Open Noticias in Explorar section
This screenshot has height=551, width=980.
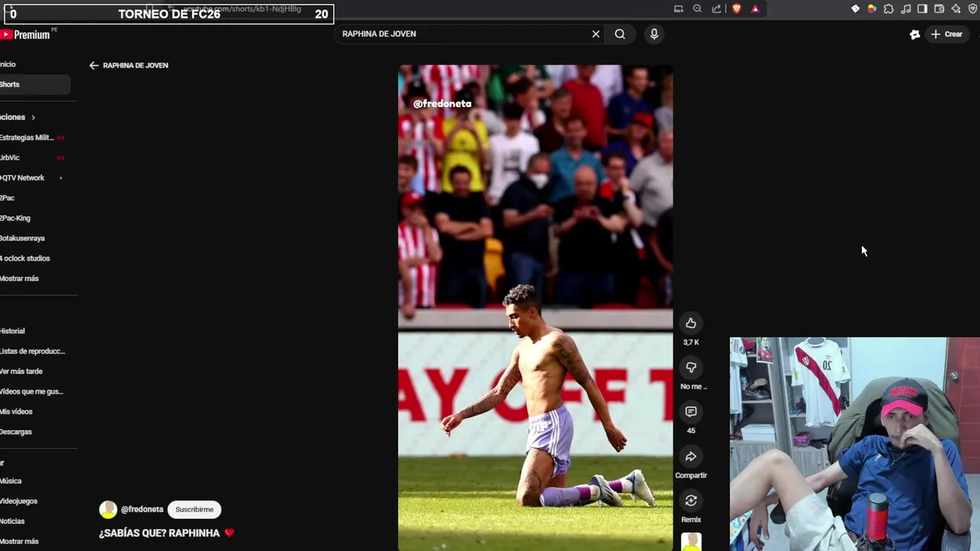point(12,521)
